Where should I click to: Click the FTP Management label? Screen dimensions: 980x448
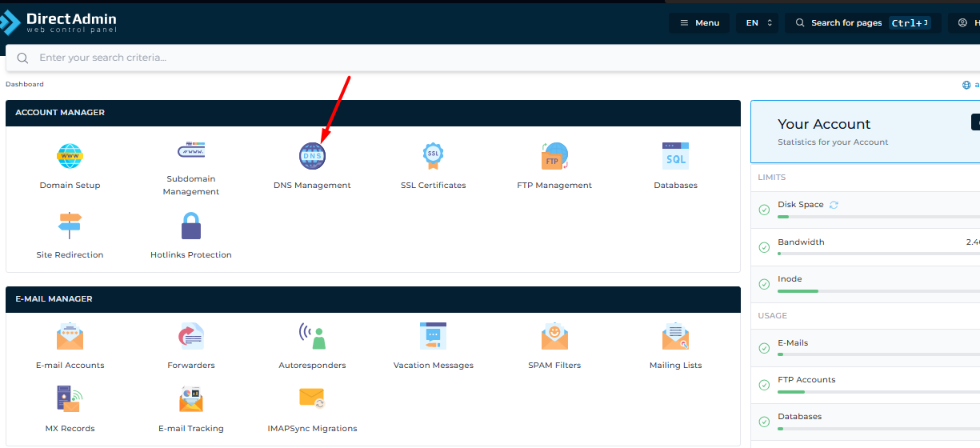[554, 186]
